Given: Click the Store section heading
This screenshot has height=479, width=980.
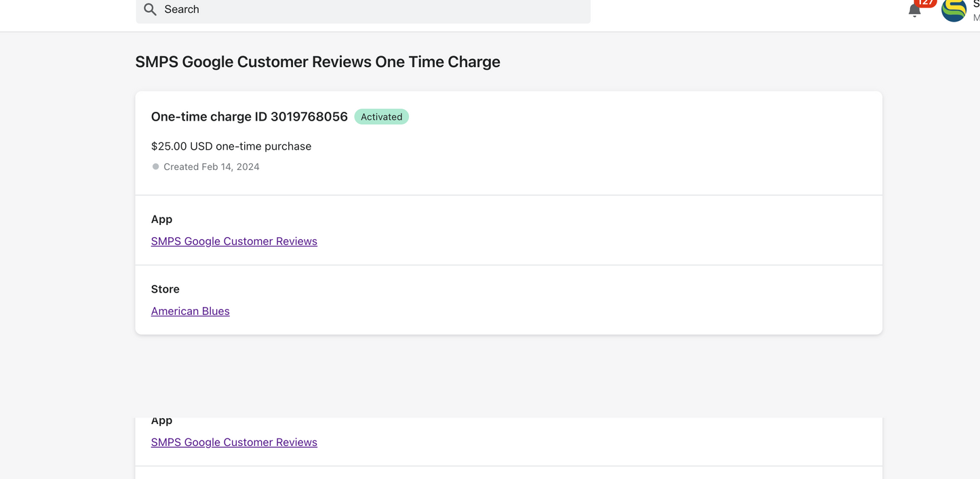Looking at the screenshot, I should point(165,289).
